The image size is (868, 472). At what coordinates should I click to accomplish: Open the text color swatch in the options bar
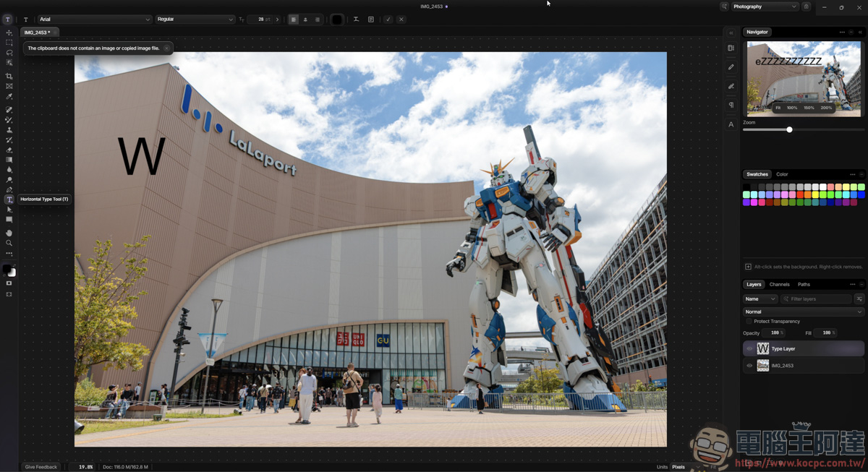point(336,20)
